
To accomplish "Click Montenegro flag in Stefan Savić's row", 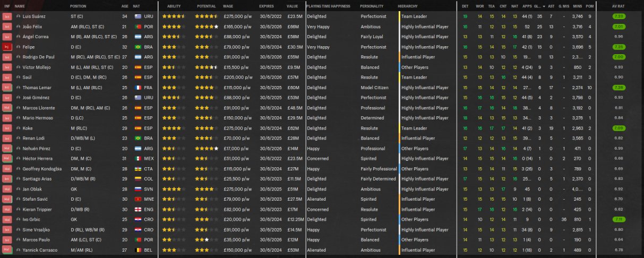I will click(x=137, y=199).
